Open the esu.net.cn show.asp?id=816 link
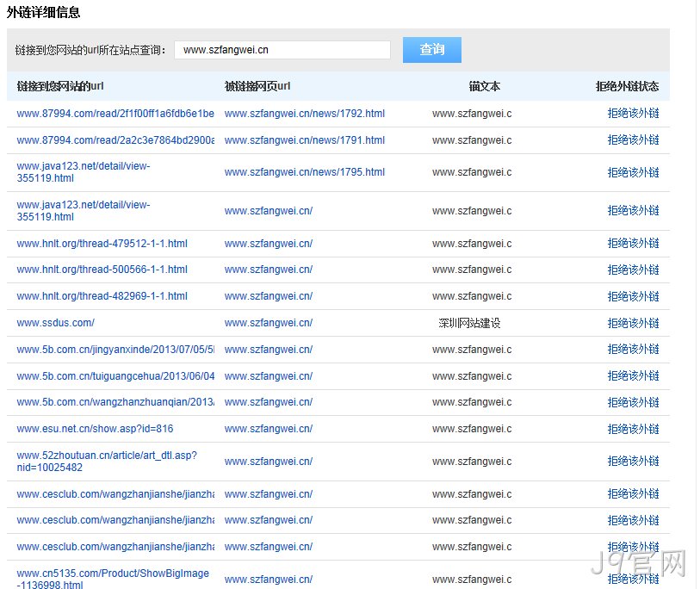Screen dimensions: 700x589 [95, 429]
